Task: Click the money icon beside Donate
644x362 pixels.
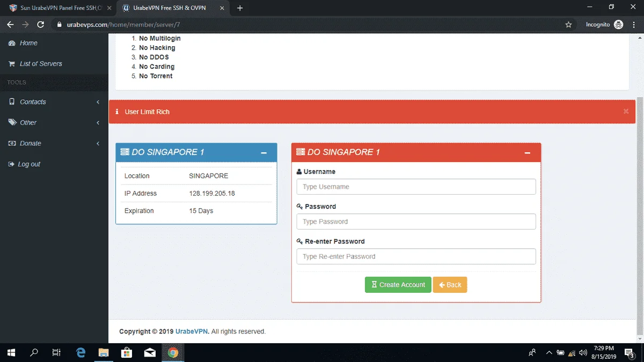Action: click(x=12, y=144)
